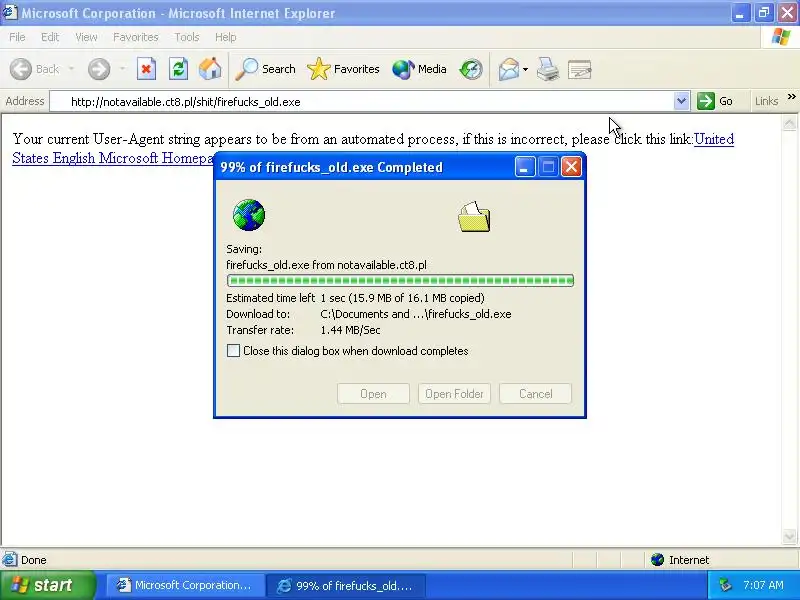Open the Favorites menu
Screen dimensions: 800x600
click(x=136, y=37)
